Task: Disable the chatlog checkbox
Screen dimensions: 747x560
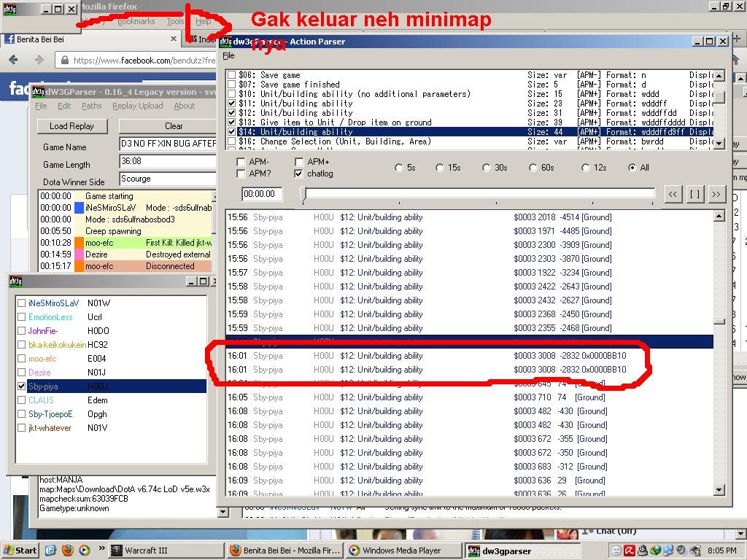Action: pyautogui.click(x=298, y=174)
